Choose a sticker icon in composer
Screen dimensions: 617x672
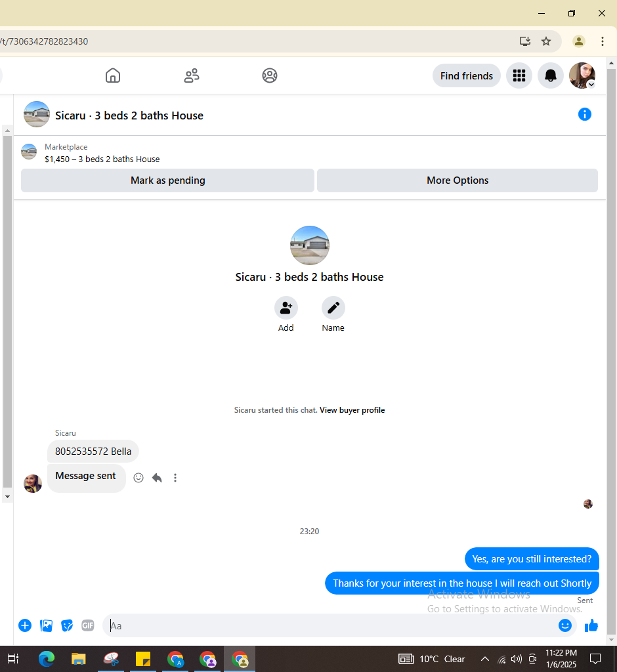[x=67, y=625]
